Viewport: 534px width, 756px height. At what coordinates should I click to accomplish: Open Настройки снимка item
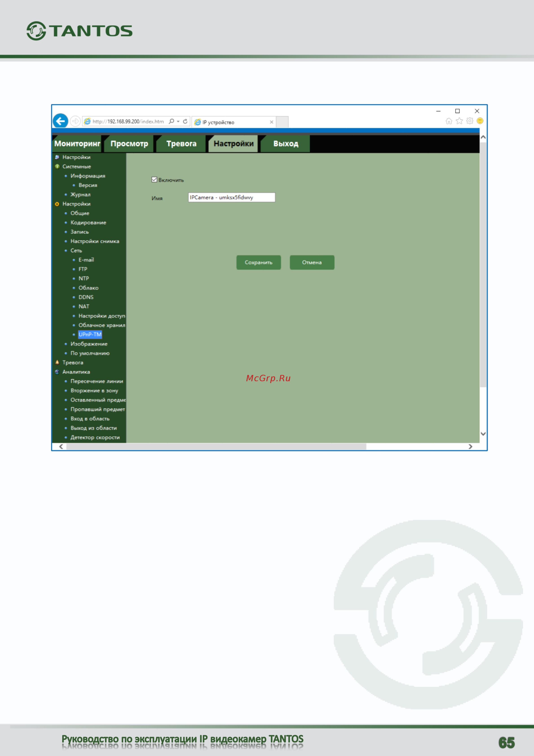95,241
